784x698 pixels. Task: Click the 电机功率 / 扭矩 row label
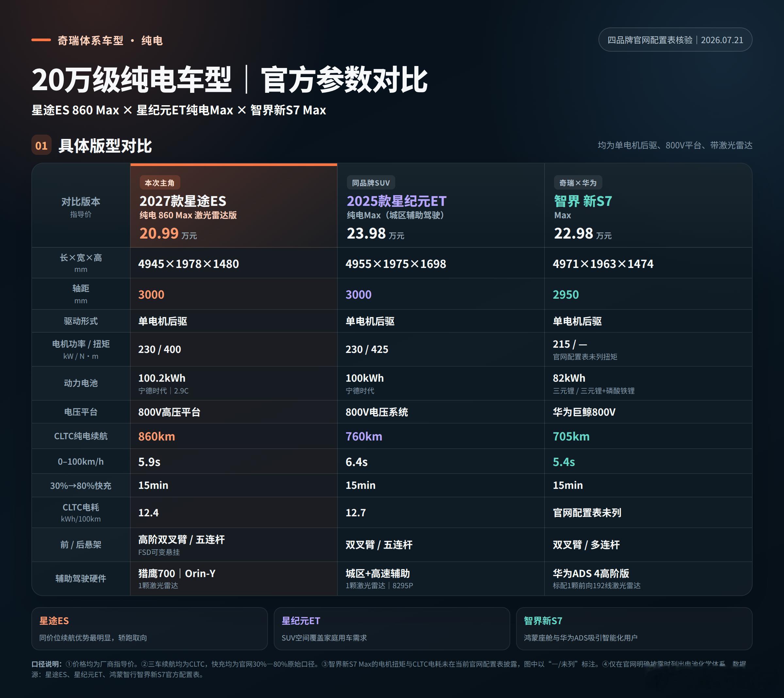click(81, 349)
